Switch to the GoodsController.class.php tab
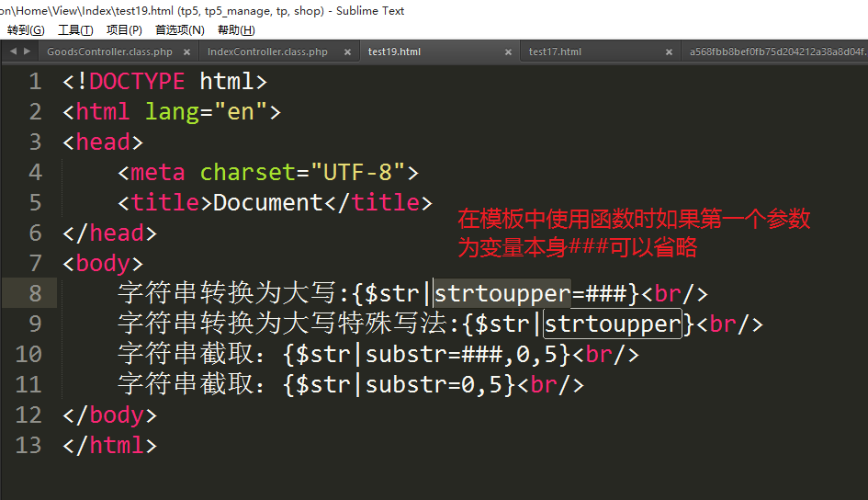This screenshot has width=868, height=500. coord(109,52)
